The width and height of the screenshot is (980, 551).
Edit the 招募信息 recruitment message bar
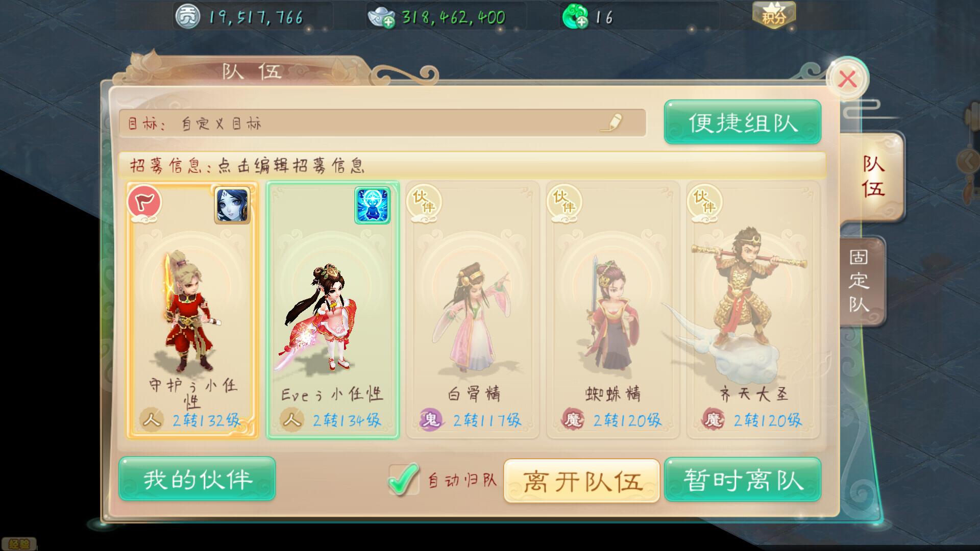pyautogui.click(x=472, y=165)
